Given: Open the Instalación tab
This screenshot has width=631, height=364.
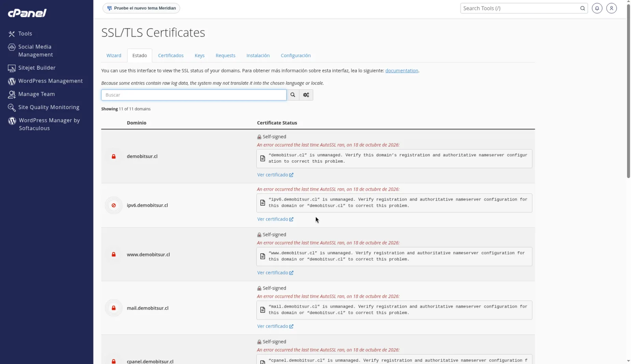Looking at the screenshot, I should coord(258,56).
